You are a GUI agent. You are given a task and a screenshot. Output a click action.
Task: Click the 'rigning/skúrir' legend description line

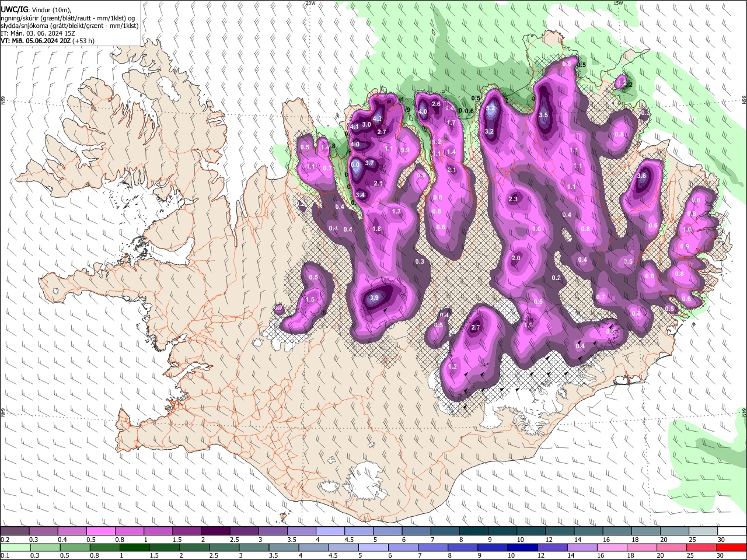tap(67, 18)
